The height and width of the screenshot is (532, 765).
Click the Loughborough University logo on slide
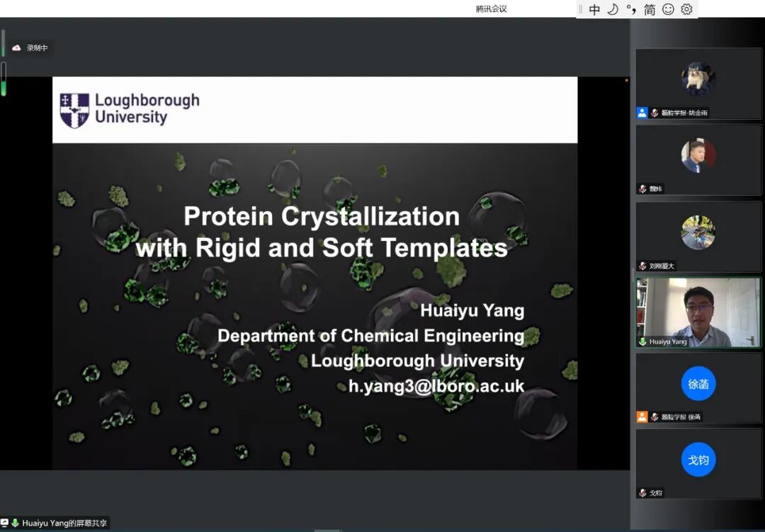[130, 110]
